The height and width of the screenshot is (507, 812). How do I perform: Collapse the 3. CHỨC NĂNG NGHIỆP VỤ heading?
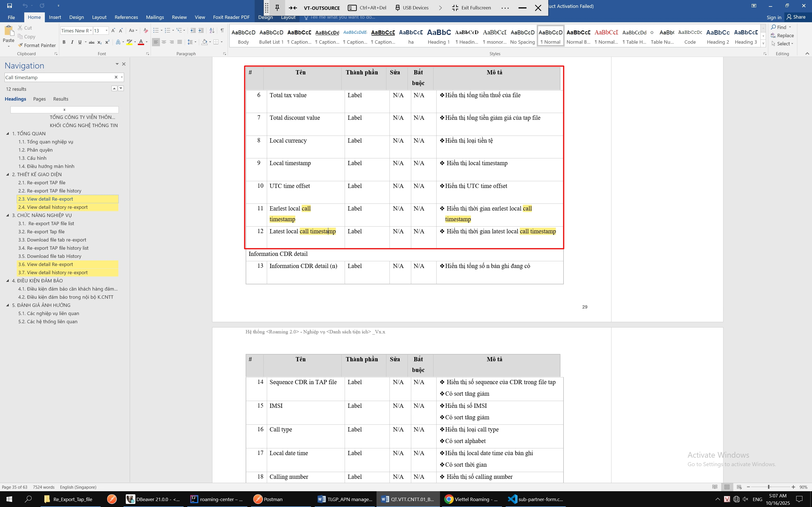[8, 215]
